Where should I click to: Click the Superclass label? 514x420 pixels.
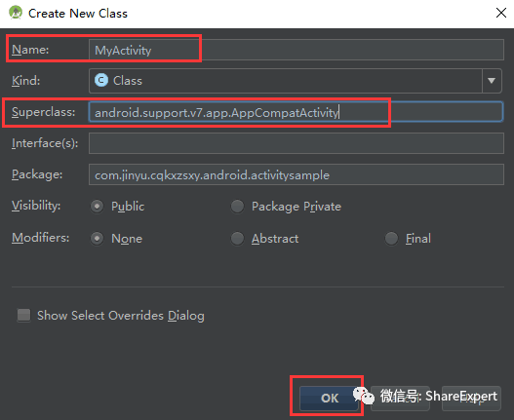(43, 112)
